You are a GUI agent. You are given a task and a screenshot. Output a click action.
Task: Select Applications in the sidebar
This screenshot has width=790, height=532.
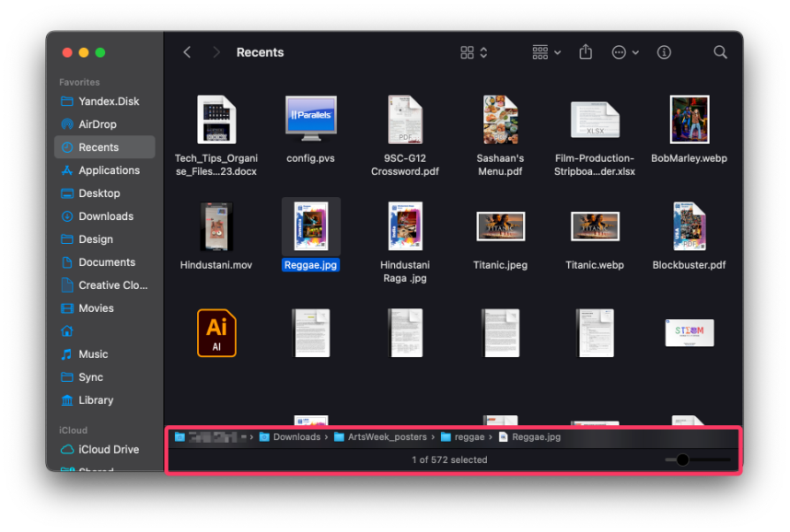click(109, 171)
